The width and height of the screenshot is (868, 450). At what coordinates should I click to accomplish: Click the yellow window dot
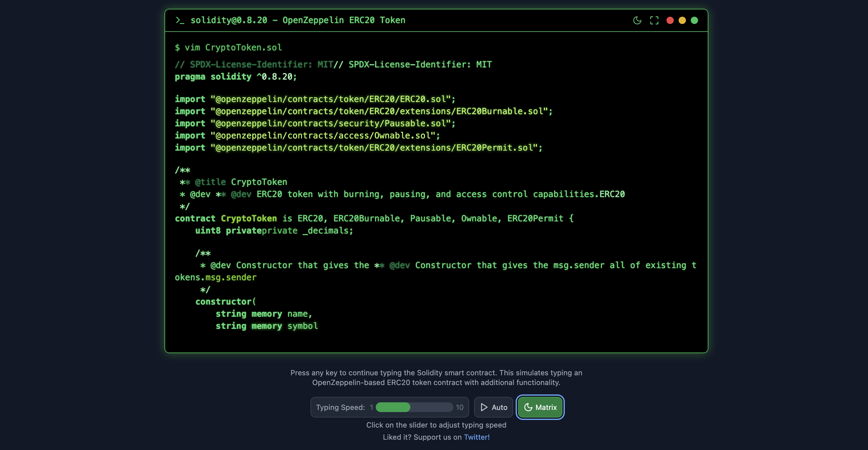682,20
